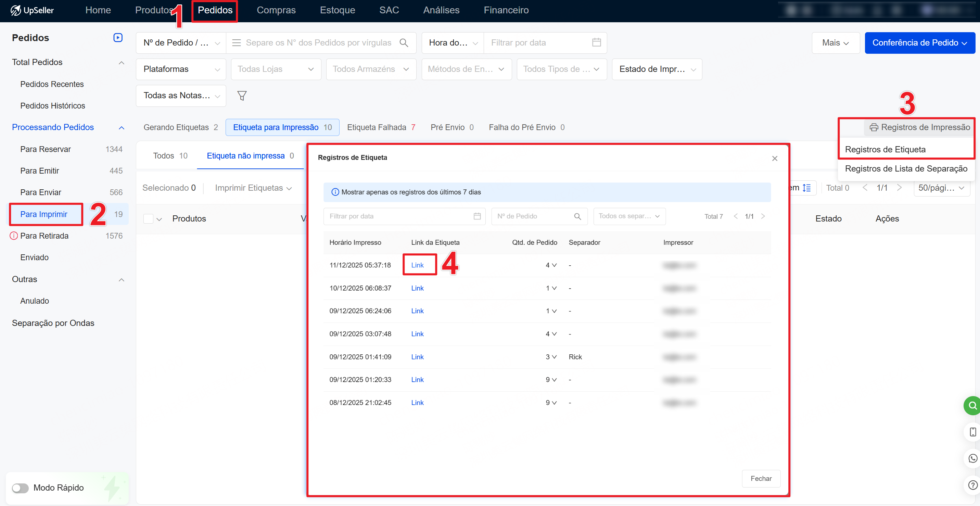Toggle Modo Rápido switch

point(20,488)
